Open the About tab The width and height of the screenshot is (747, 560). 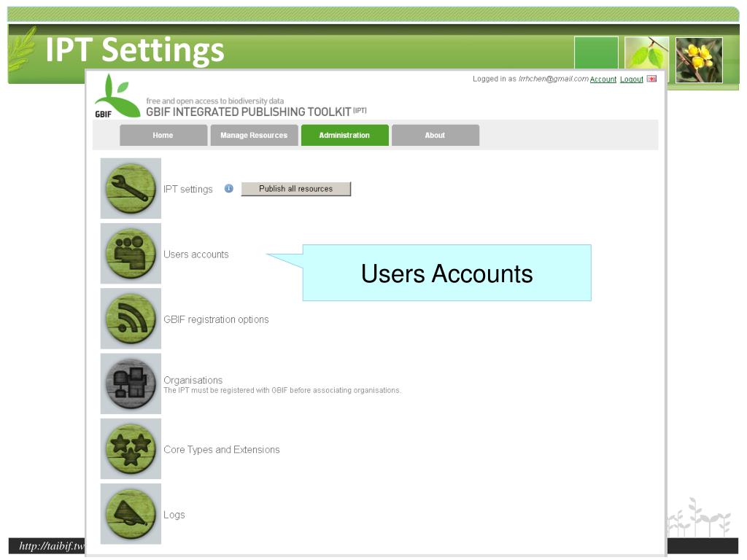(x=435, y=135)
